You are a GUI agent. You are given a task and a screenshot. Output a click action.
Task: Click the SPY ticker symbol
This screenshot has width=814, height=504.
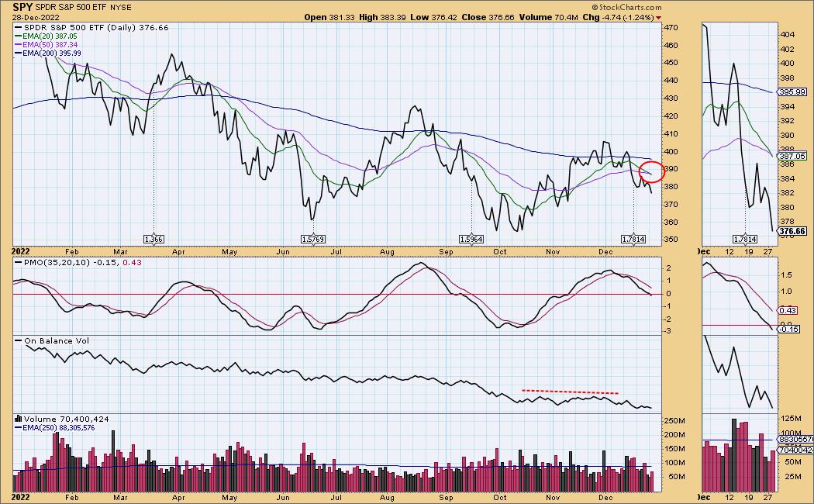pyautogui.click(x=22, y=7)
